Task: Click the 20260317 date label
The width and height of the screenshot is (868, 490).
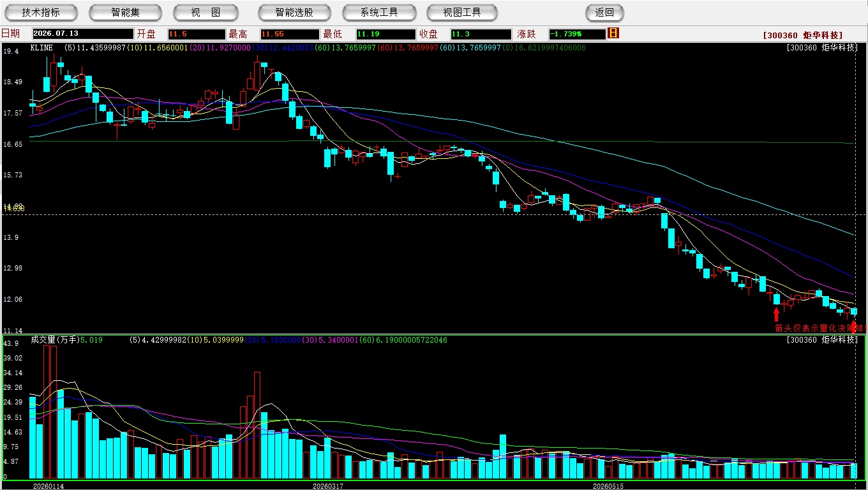Action: (x=327, y=486)
